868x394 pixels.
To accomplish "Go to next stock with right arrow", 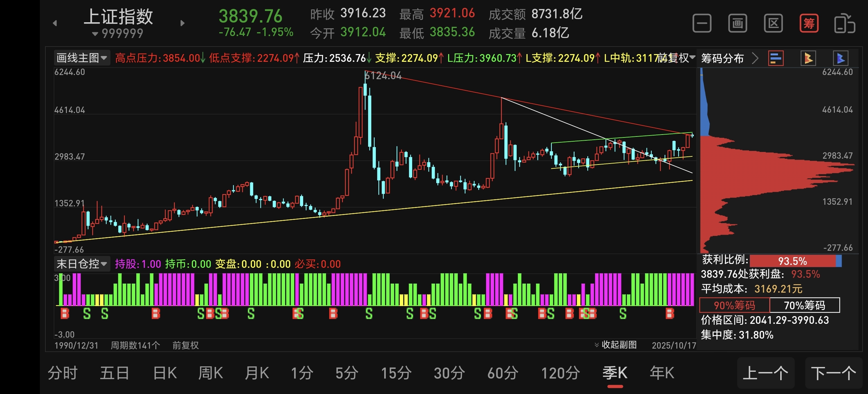I will 182,23.
